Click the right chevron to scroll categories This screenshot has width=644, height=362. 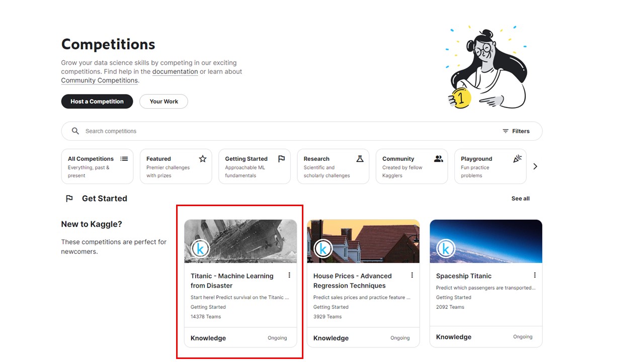coord(535,166)
